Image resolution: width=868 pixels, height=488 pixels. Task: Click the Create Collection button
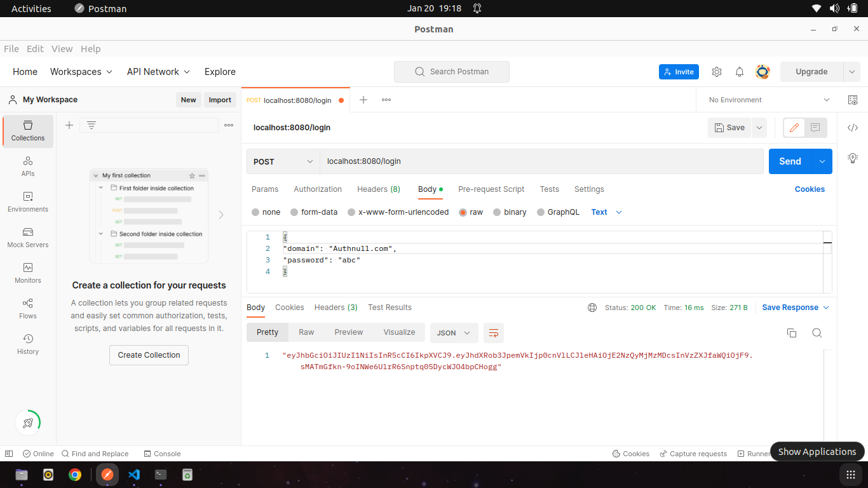pos(149,355)
